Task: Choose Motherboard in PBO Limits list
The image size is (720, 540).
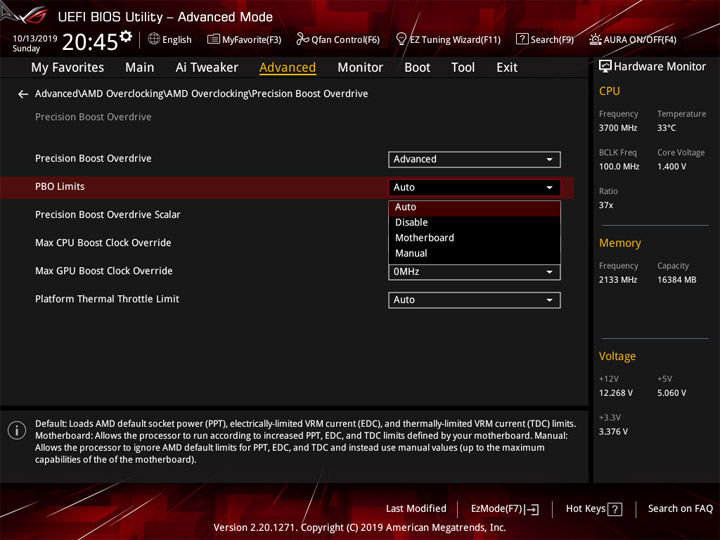Action: click(x=474, y=238)
